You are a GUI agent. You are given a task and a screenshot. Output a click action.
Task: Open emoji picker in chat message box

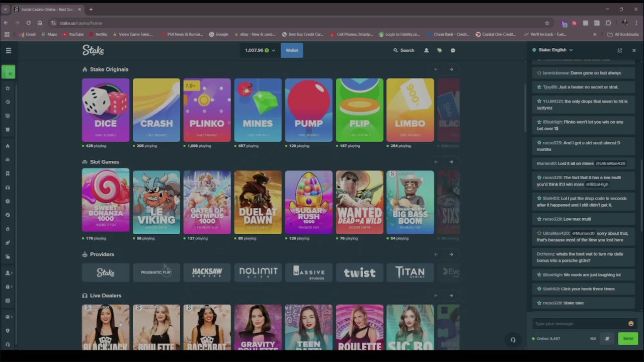pyautogui.click(x=631, y=324)
